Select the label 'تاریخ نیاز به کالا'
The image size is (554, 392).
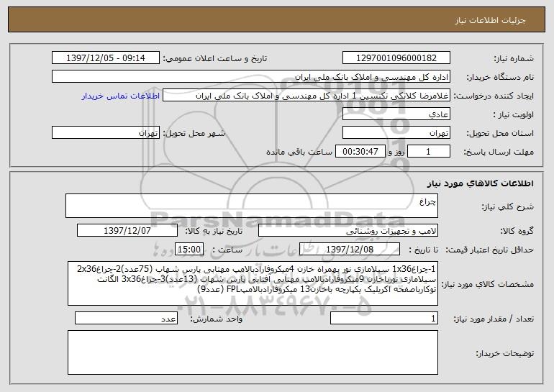click(214, 232)
